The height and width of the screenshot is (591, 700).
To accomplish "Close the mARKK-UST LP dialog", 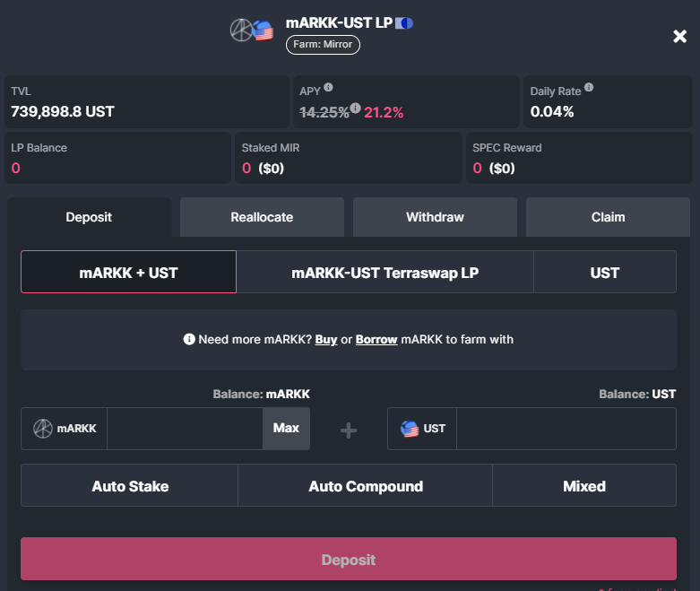I will pyautogui.click(x=679, y=36).
